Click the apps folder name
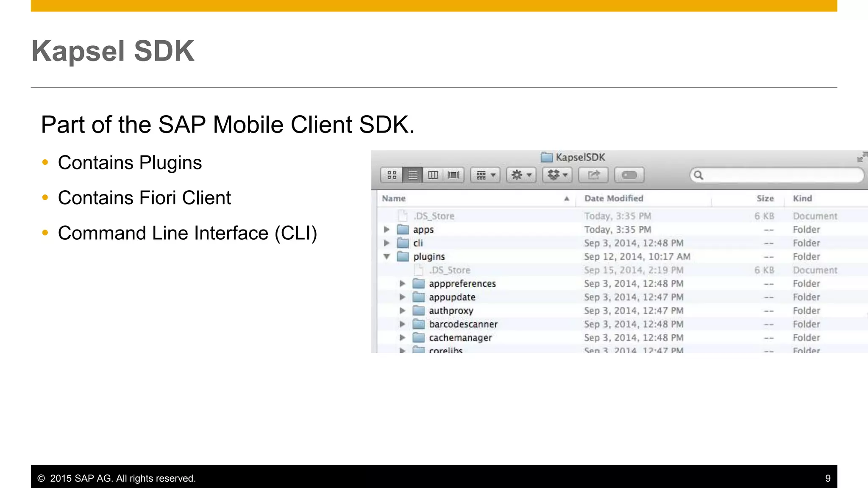Screen dimensions: 868x488 (423, 230)
